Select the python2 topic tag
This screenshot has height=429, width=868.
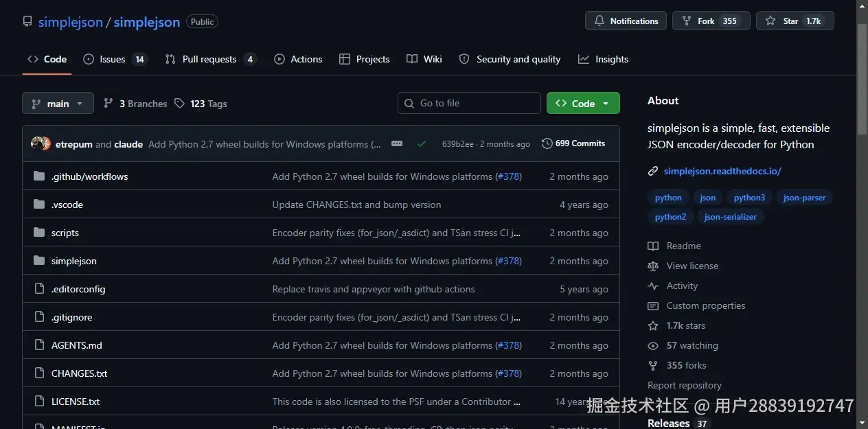point(670,217)
